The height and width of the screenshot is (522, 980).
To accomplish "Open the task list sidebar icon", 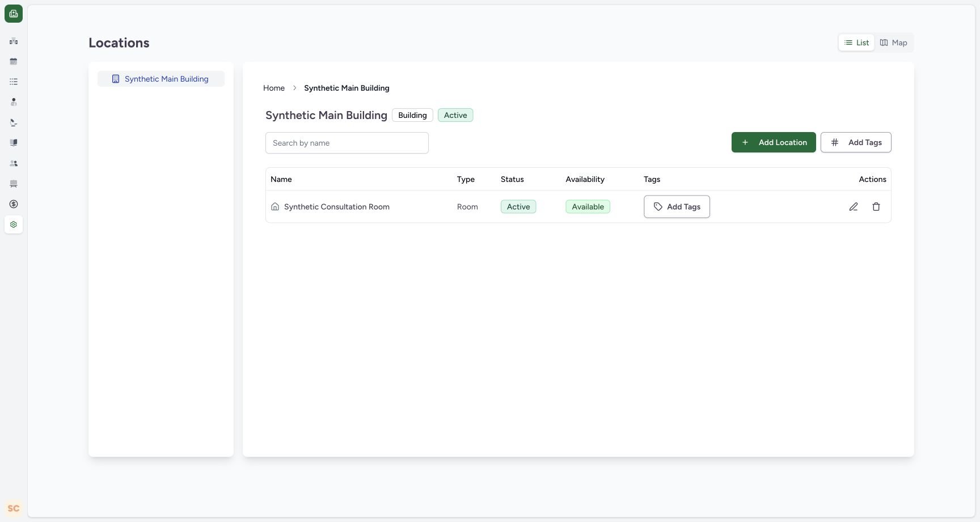I will (14, 82).
